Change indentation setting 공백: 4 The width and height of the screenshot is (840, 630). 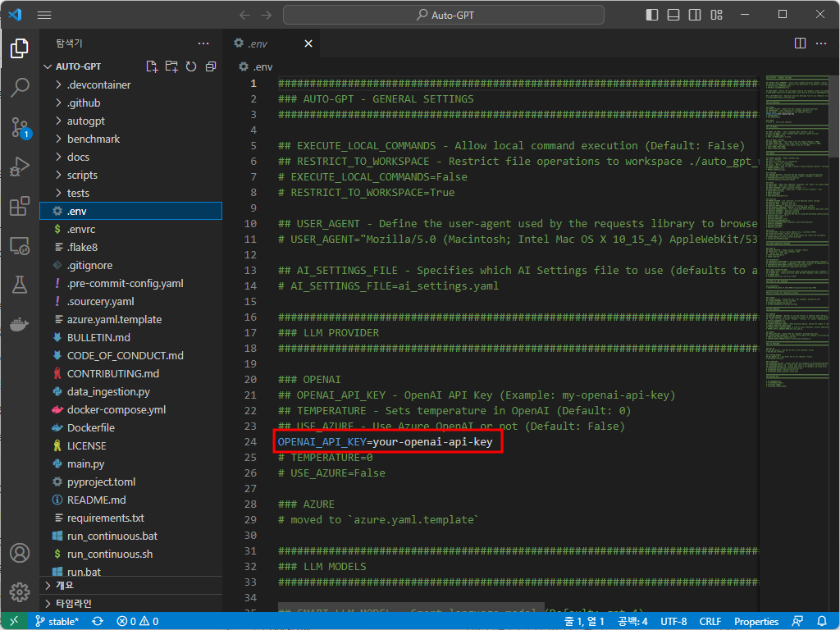[x=632, y=622]
